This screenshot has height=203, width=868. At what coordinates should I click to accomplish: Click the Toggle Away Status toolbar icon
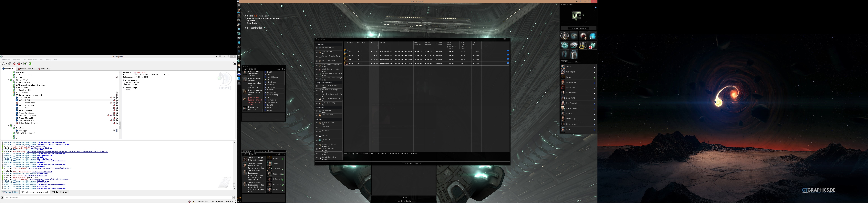click(x=3, y=63)
